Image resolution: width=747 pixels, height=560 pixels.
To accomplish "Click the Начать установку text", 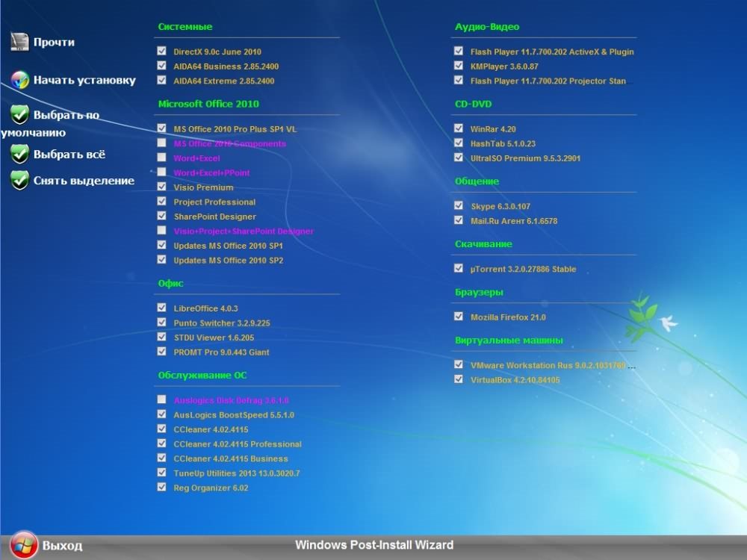I will [84, 80].
